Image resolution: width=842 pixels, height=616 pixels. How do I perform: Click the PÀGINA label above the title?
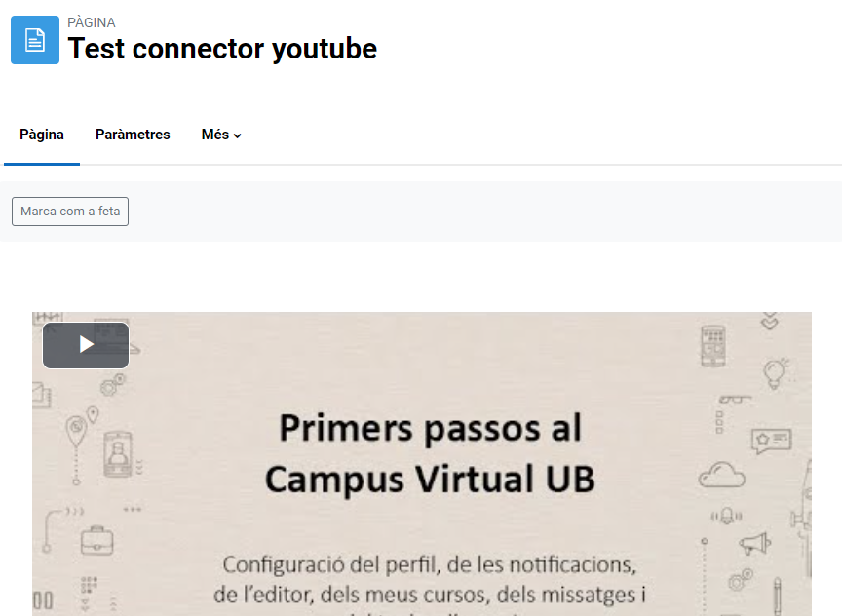(92, 22)
